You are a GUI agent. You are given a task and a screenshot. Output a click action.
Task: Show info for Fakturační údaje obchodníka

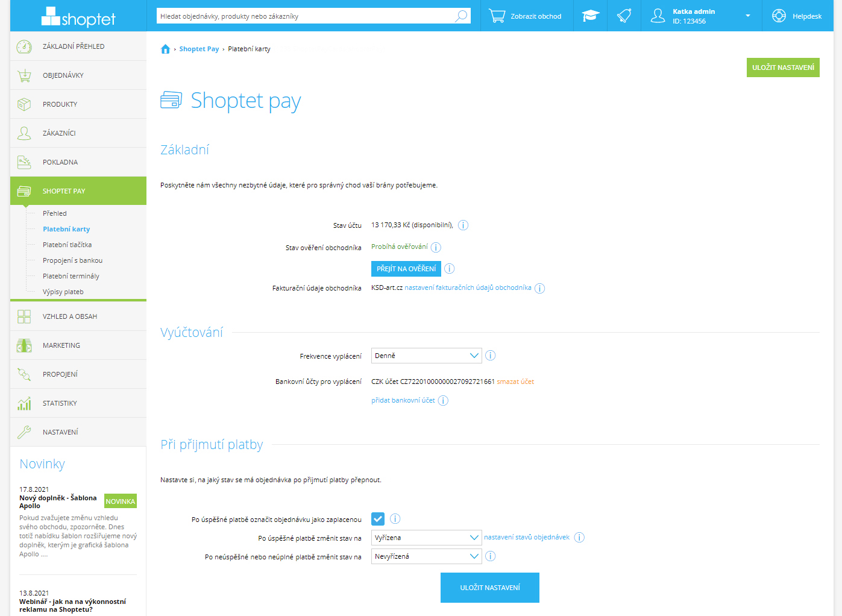[539, 288]
